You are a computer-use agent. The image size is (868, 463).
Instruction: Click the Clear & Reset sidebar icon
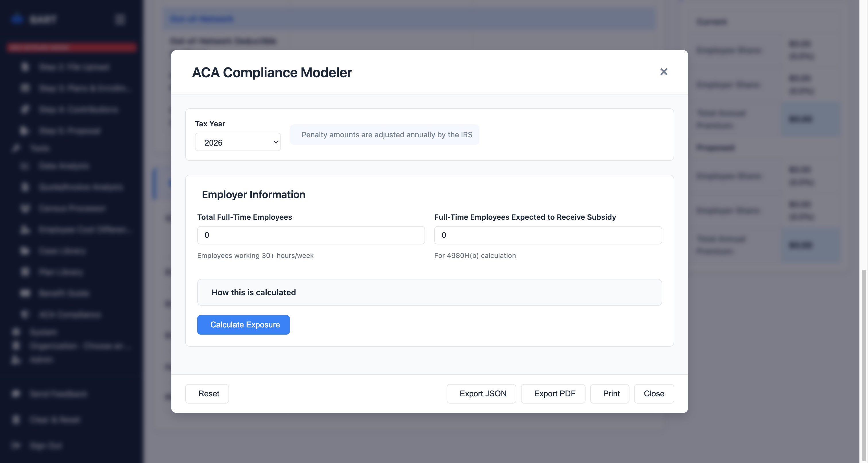[x=15, y=420]
